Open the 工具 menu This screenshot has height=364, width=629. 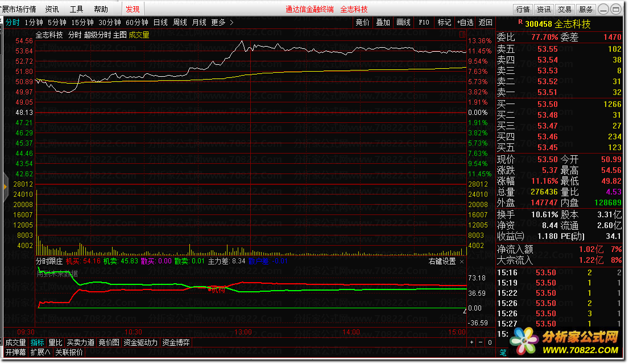click(x=76, y=9)
